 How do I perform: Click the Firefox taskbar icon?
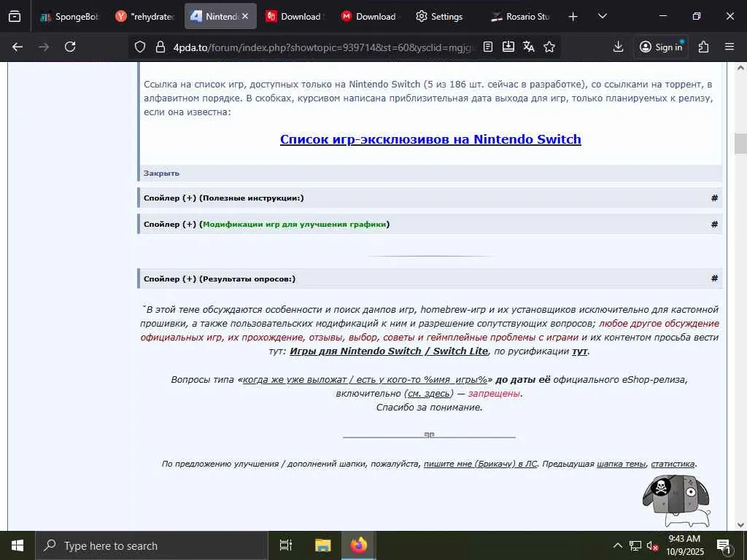click(x=359, y=545)
